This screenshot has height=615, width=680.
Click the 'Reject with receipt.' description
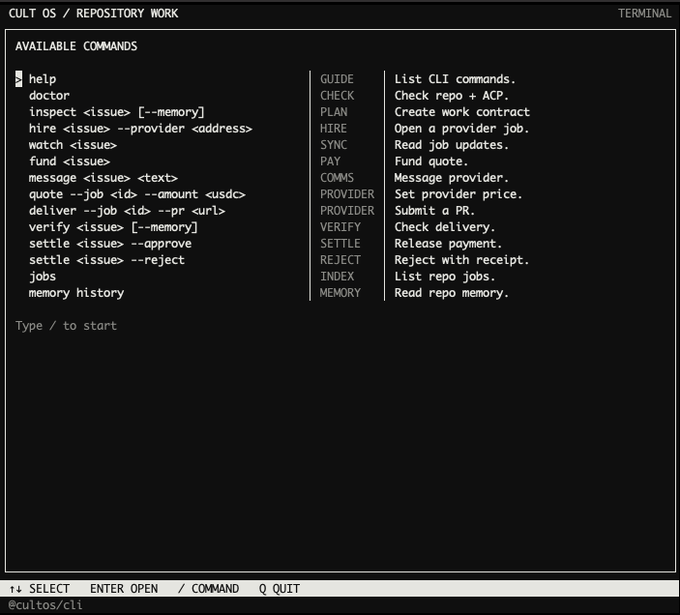coord(462,260)
